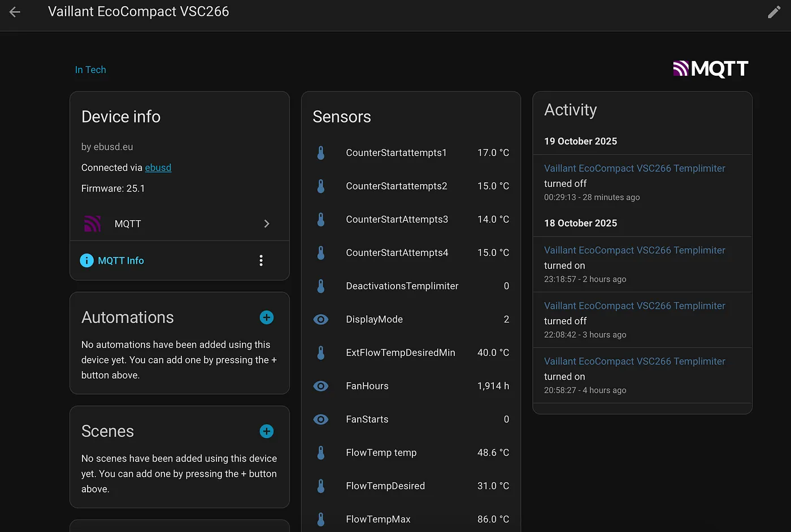Click the eye icon for FanHours

321,386
